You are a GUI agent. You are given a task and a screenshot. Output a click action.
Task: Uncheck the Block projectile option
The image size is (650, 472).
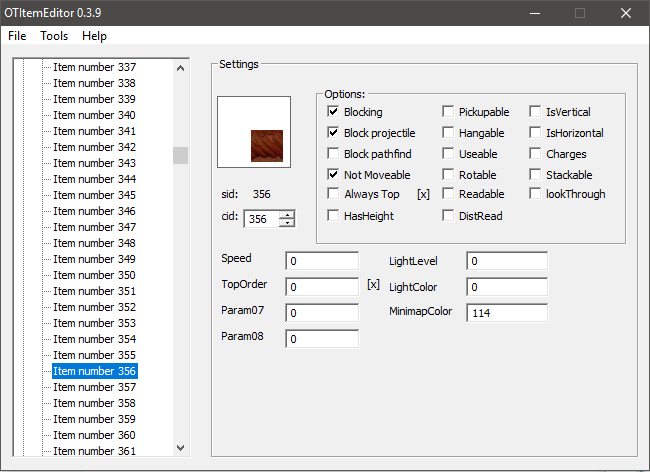click(x=333, y=133)
